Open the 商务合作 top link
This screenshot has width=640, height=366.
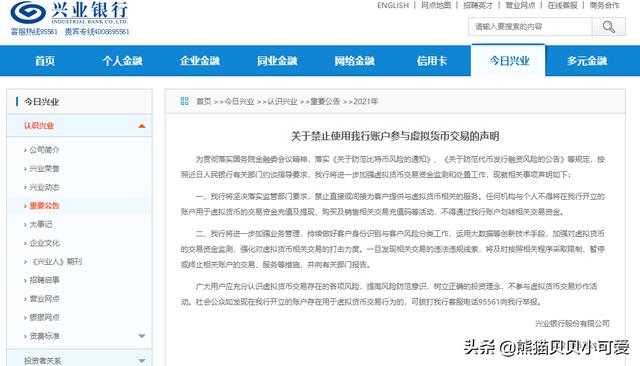click(604, 5)
